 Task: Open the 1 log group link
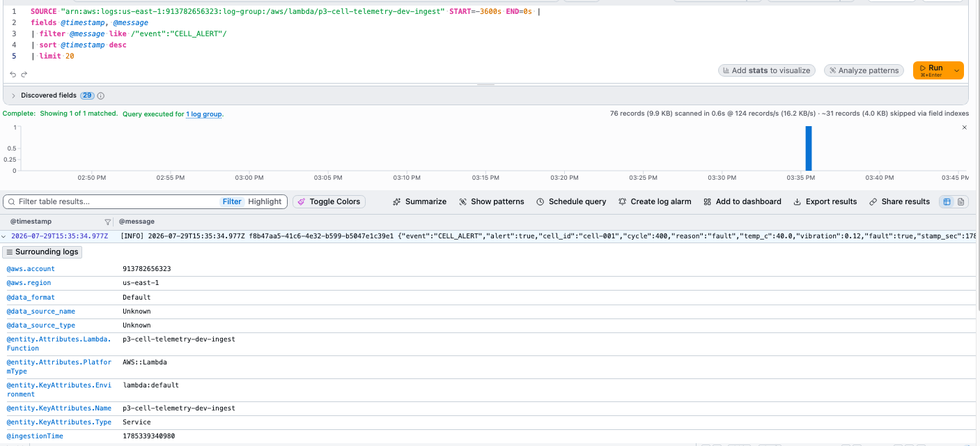click(x=204, y=114)
